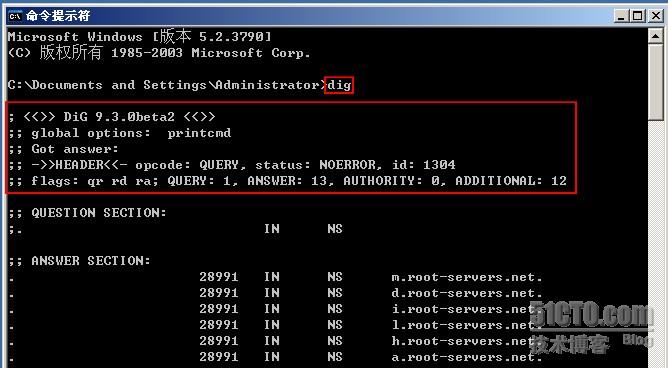
Task: Click 'ADDITIONAL: 12' in flags line
Action: [511, 181]
